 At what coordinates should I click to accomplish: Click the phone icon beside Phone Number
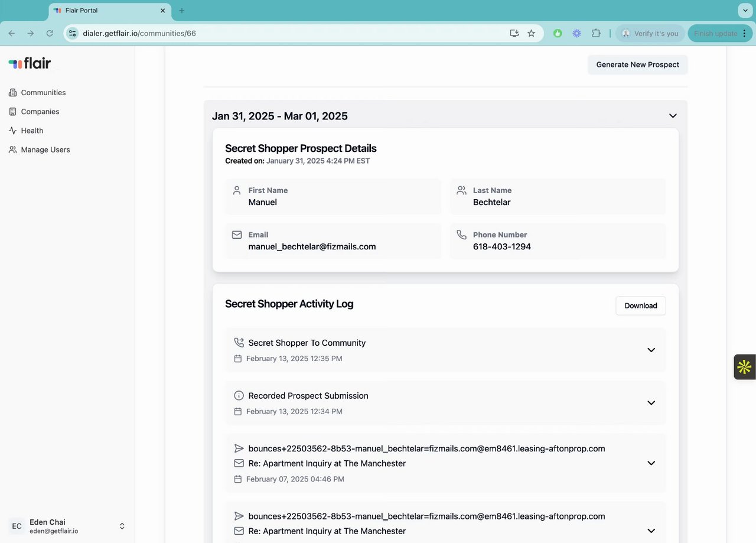point(461,235)
